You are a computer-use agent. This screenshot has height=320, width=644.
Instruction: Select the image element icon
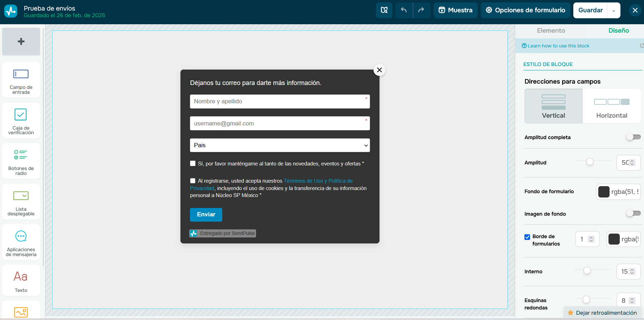pos(21,312)
